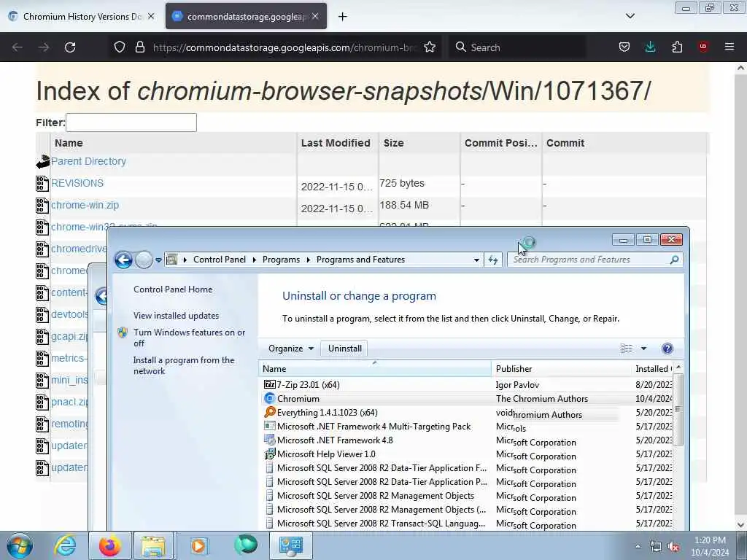The image size is (747, 560).
Task: Click the Firefox reload page icon
Action: [70, 47]
